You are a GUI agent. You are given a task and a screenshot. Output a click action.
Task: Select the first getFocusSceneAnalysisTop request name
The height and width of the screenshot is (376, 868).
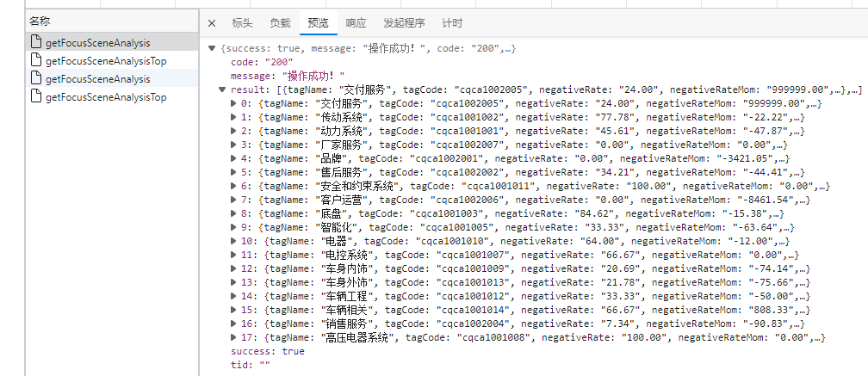click(106, 61)
